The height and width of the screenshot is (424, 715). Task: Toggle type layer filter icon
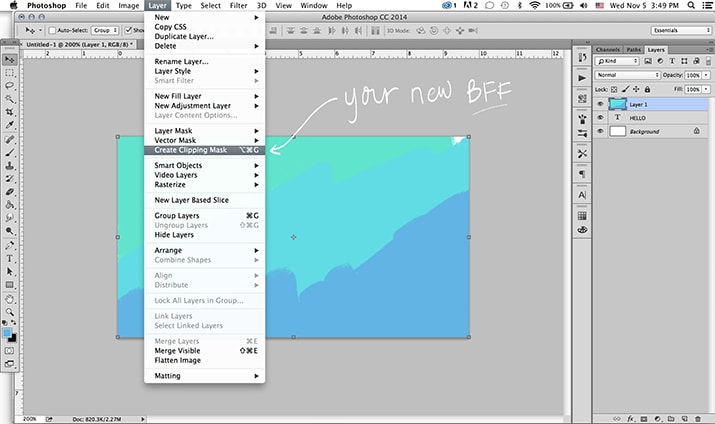(672, 61)
